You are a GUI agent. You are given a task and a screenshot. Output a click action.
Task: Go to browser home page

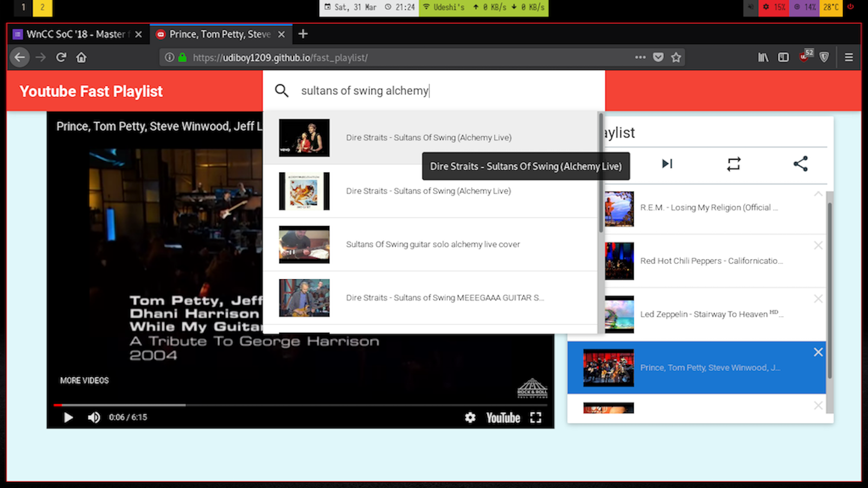coord(81,57)
